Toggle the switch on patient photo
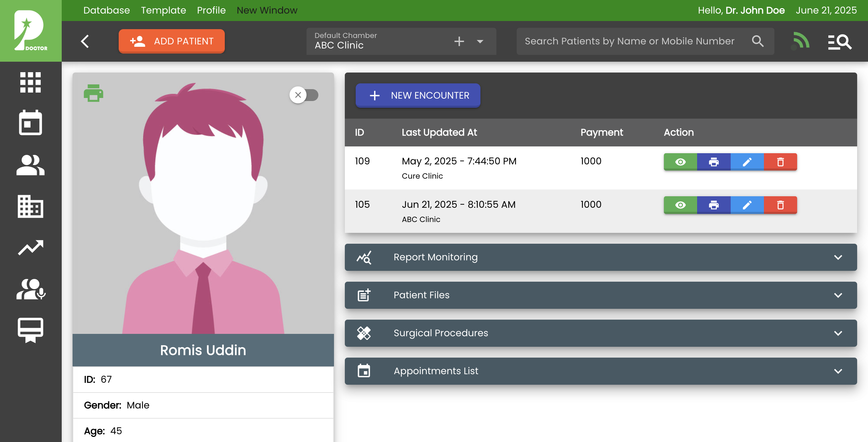868x442 pixels. point(304,95)
